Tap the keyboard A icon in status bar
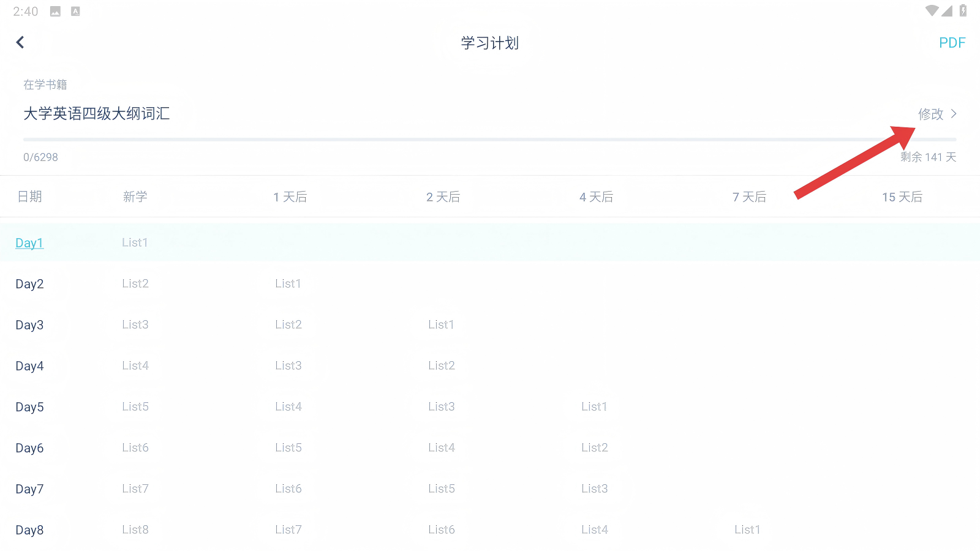The image size is (980, 551). 75,12
